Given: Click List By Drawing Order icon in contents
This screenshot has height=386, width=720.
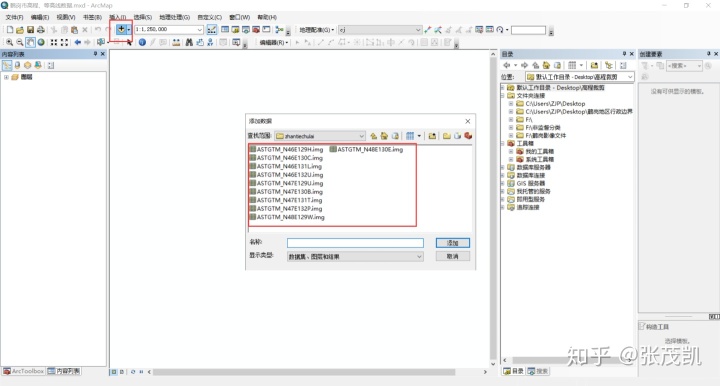Looking at the screenshot, I should (x=7, y=65).
